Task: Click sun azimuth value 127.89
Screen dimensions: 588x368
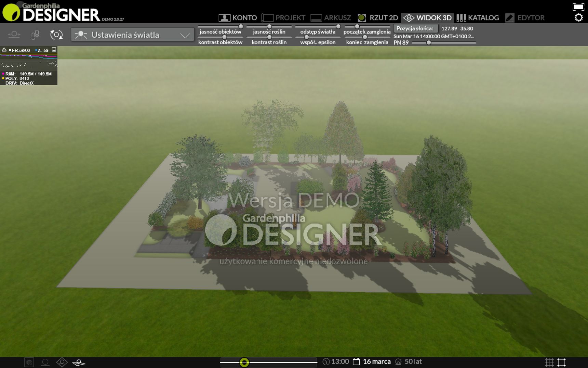Action: (x=449, y=28)
